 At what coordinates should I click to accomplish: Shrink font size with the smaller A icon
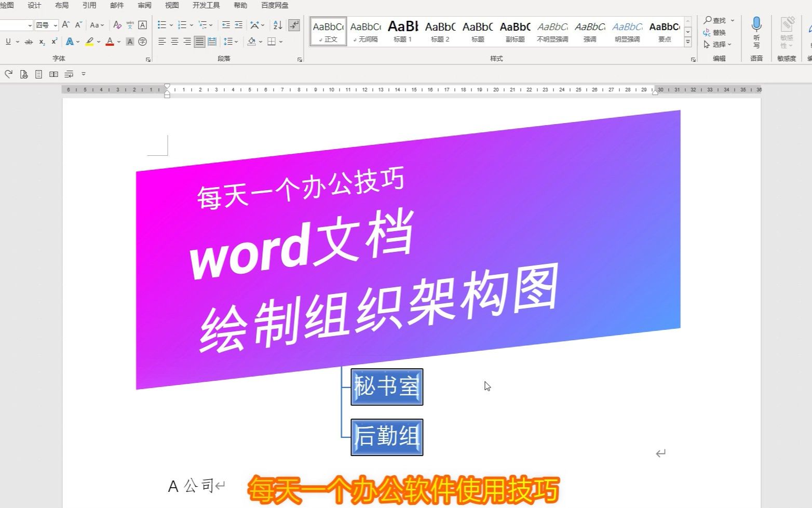coord(78,25)
